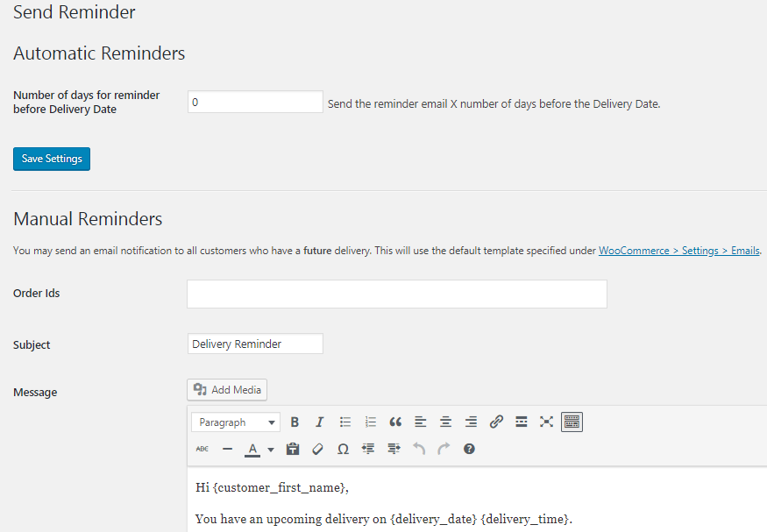The image size is (767, 532).
Task: Insert a bulleted list
Action: (x=344, y=422)
